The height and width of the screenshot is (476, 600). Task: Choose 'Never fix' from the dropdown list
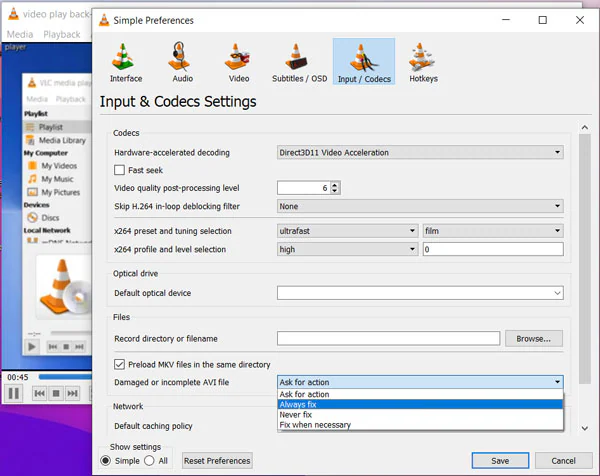pyautogui.click(x=420, y=415)
